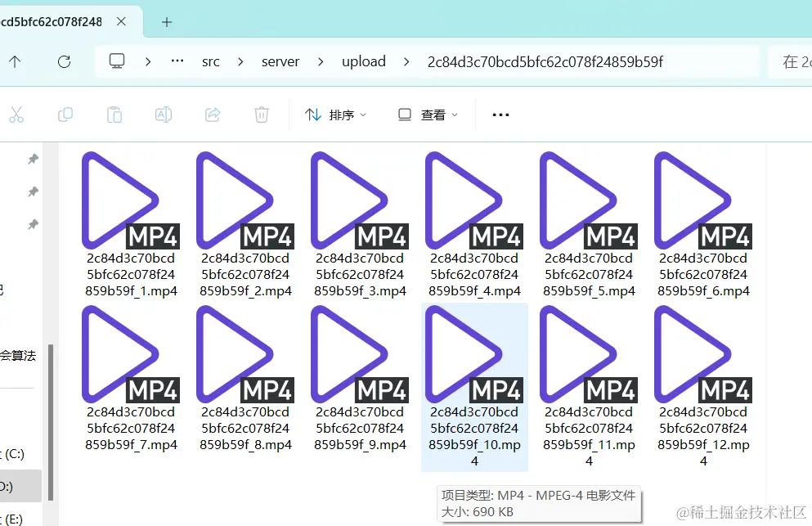Screen dimensions: 812x526
Task: Select MP4 icon for file _1.mp4
Action: [131, 200]
